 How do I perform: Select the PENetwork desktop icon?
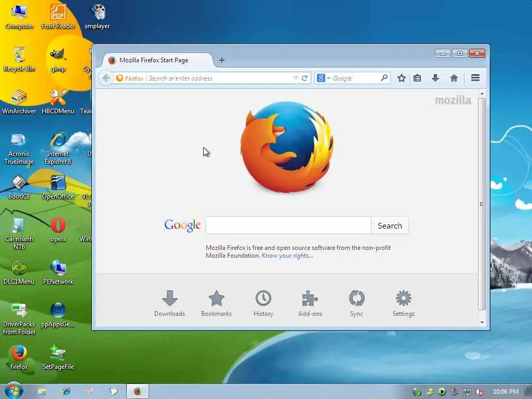pos(58,272)
